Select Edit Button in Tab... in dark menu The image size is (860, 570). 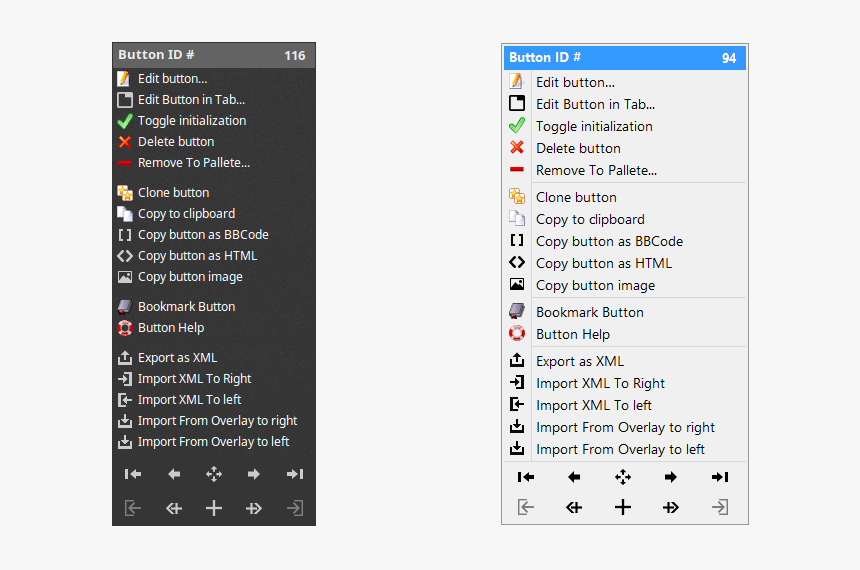pos(214,99)
